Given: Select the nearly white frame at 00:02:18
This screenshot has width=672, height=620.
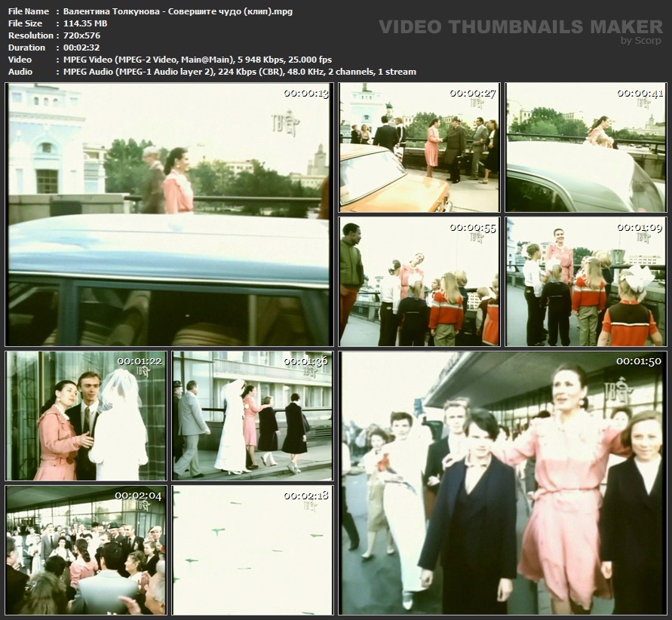Looking at the screenshot, I should coord(253,550).
